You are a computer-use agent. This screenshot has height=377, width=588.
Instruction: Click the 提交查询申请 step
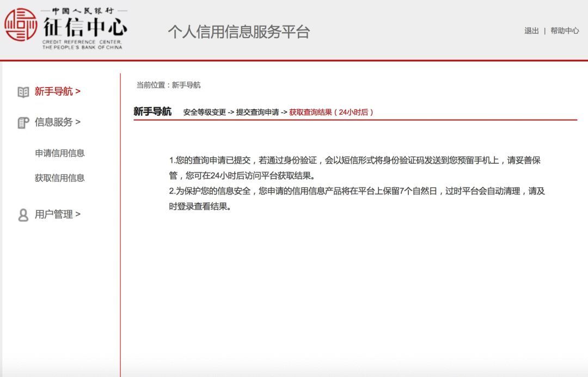pyautogui.click(x=257, y=112)
